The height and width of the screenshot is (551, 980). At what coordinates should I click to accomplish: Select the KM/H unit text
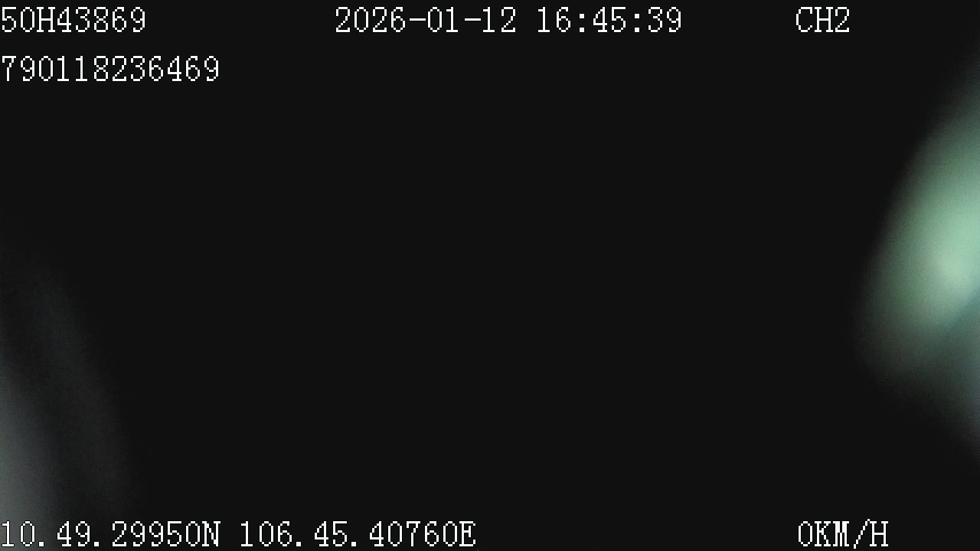click(x=851, y=535)
